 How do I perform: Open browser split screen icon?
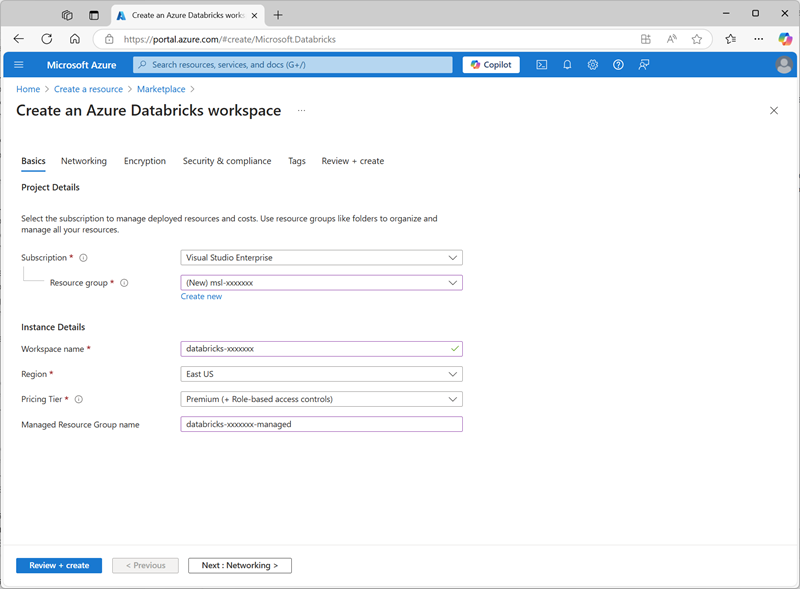tap(646, 39)
